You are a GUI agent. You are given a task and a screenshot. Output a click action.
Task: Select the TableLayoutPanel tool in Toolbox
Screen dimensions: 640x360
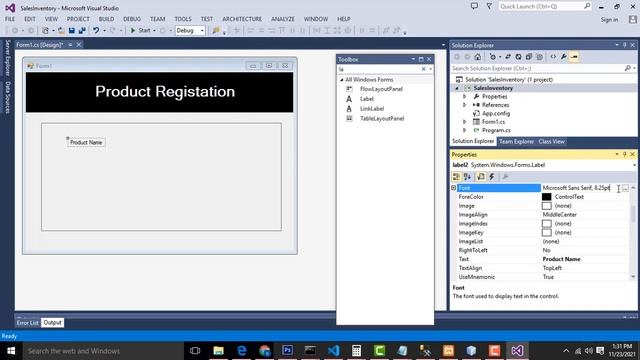pyautogui.click(x=382, y=118)
